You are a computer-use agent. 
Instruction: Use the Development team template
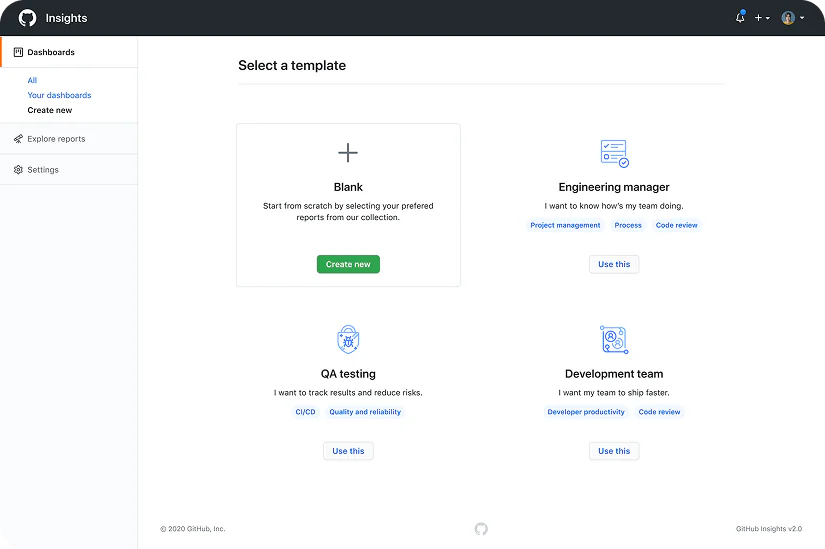[614, 451]
